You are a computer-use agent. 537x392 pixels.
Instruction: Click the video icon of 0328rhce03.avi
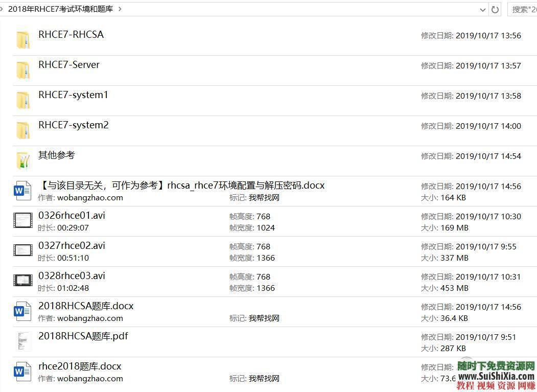pos(22,281)
